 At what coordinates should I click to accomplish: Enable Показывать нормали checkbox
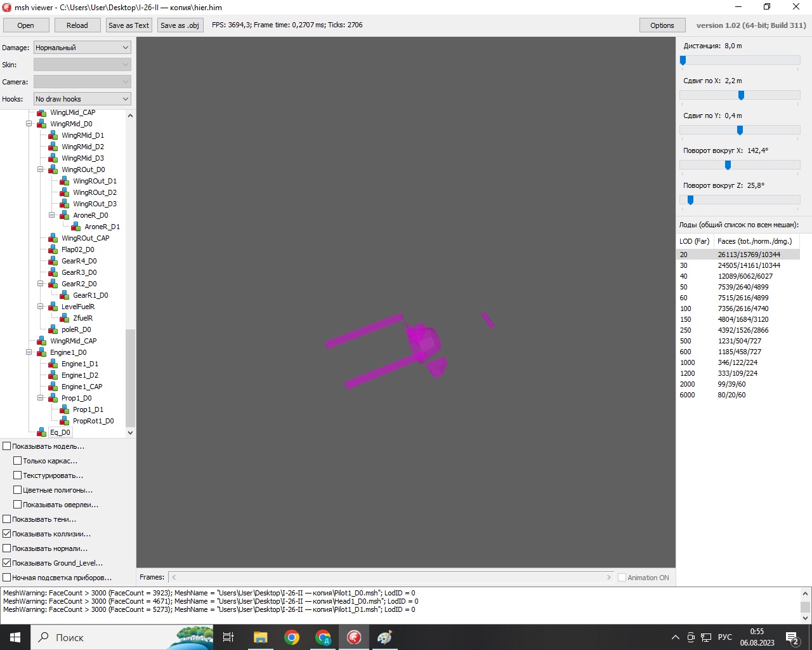(x=7, y=548)
